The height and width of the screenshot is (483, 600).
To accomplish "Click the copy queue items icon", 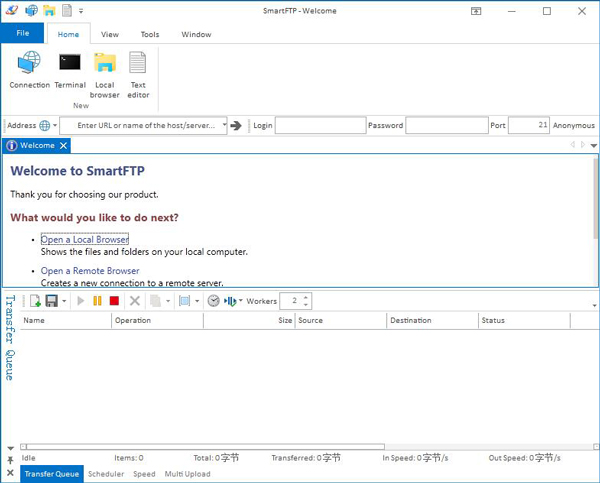I will [x=155, y=301].
